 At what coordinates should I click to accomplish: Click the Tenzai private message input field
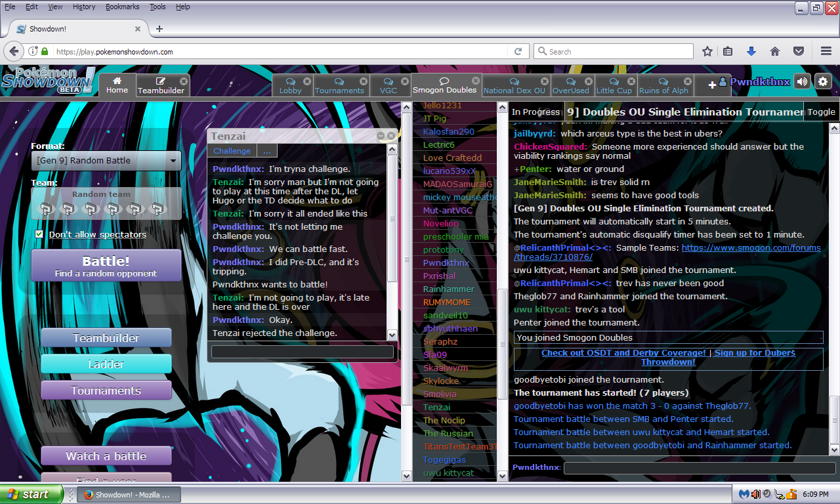pos(303,352)
